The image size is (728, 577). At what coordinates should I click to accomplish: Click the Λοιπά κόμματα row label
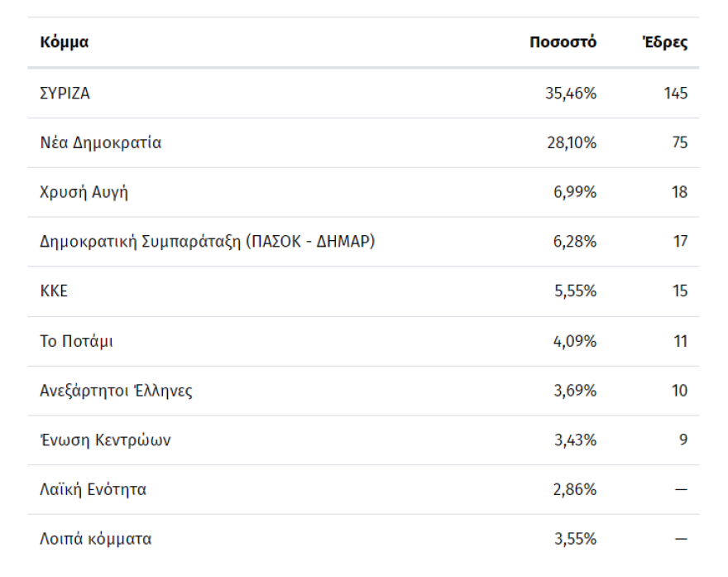(x=96, y=539)
